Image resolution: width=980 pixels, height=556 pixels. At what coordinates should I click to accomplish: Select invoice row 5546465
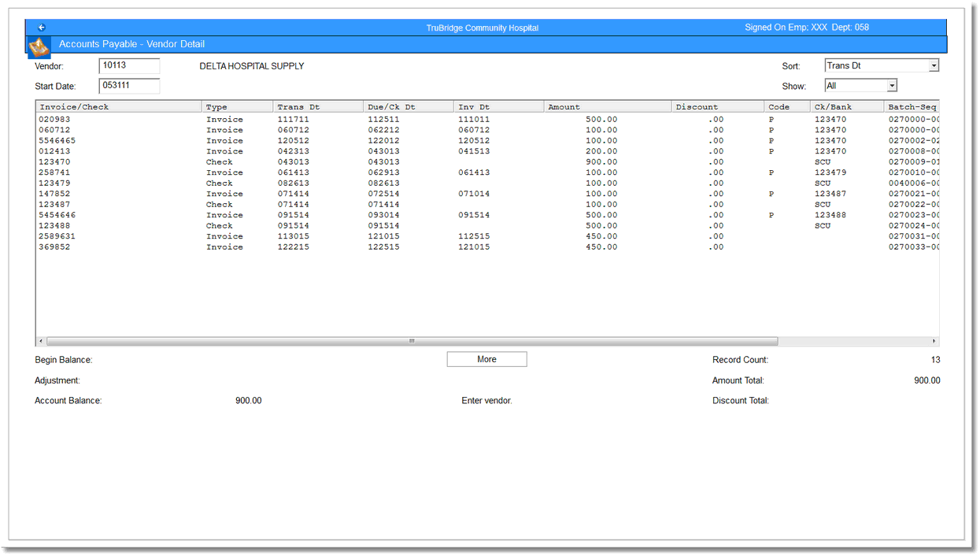pos(487,141)
